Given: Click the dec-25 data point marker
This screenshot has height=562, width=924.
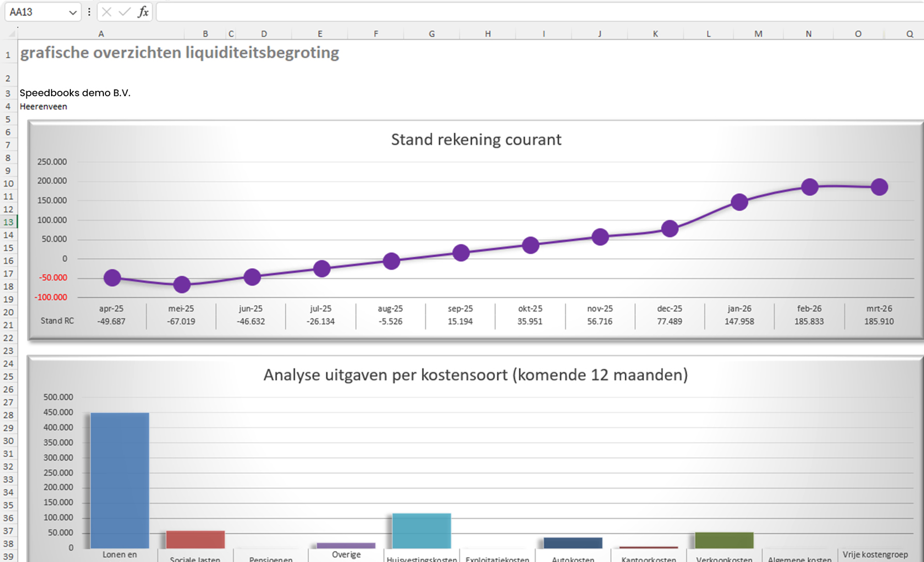Looking at the screenshot, I should (x=670, y=228).
